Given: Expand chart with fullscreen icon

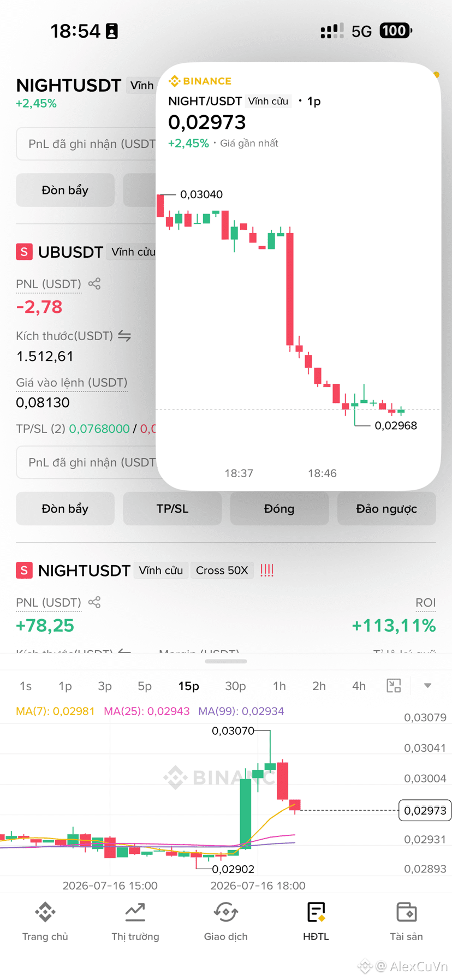Looking at the screenshot, I should pyautogui.click(x=394, y=686).
